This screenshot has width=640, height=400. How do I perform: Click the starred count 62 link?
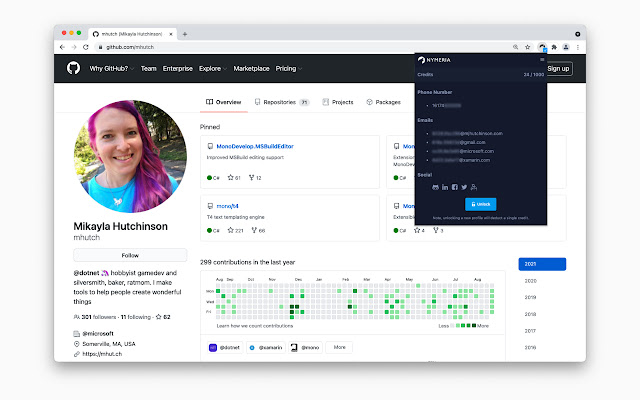163,317
